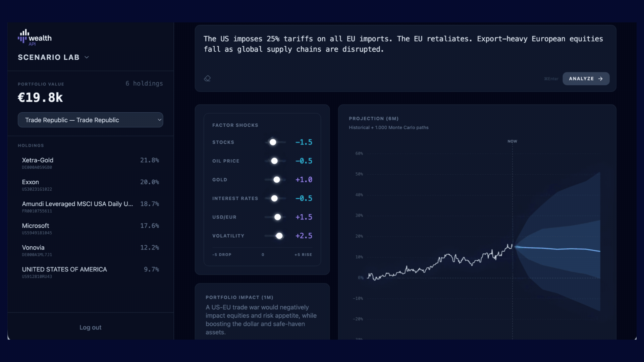The image size is (644, 362).
Task: Click the Interest Rates slider handle
Action: tap(274, 199)
